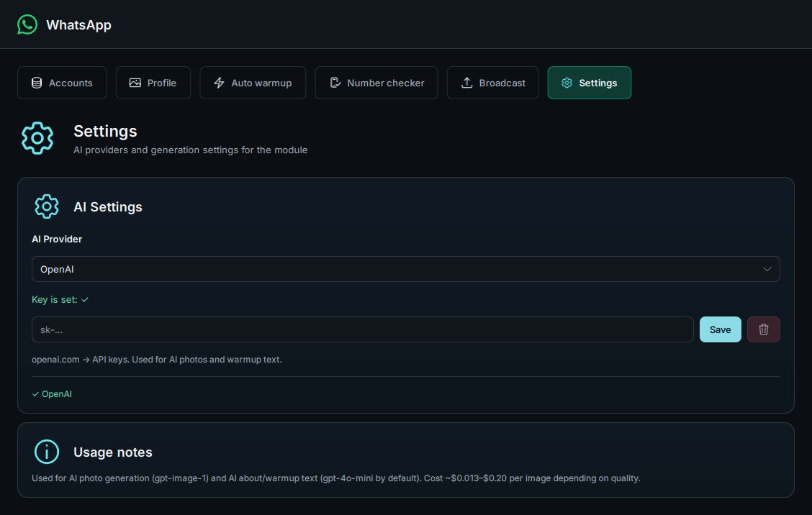Open the Auto warmup tab
The image size is (812, 515).
pyautogui.click(x=253, y=83)
